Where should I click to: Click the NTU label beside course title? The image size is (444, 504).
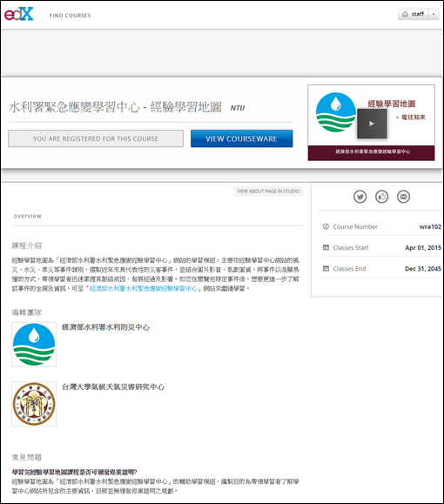tap(238, 108)
